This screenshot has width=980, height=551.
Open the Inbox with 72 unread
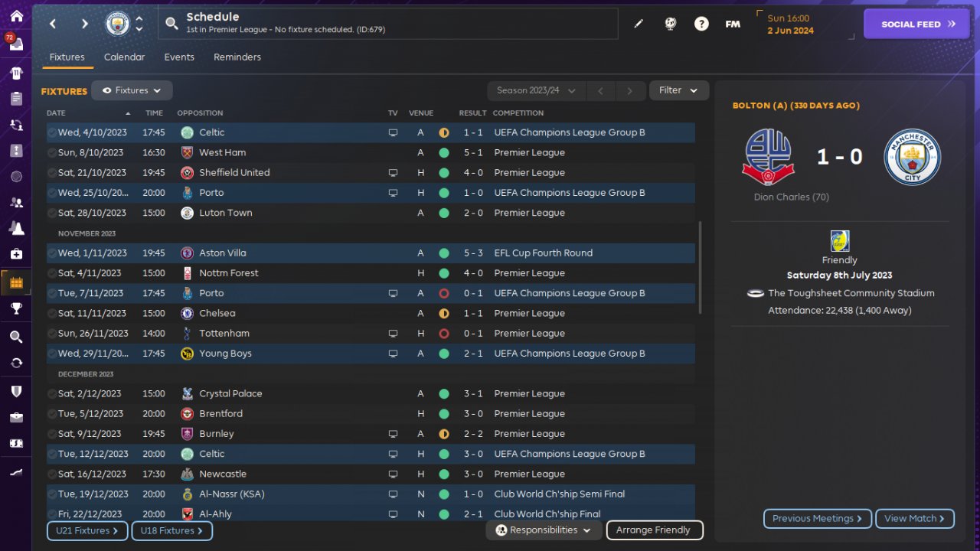pos(15,43)
